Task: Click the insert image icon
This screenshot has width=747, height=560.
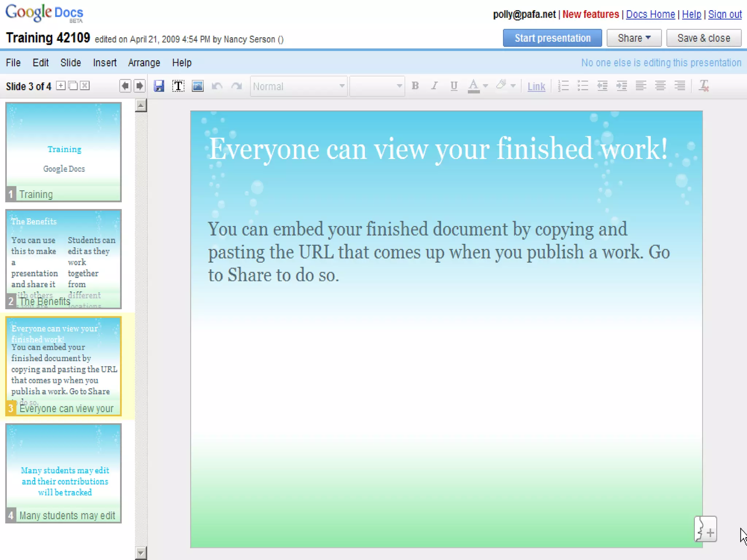Action: [x=198, y=86]
